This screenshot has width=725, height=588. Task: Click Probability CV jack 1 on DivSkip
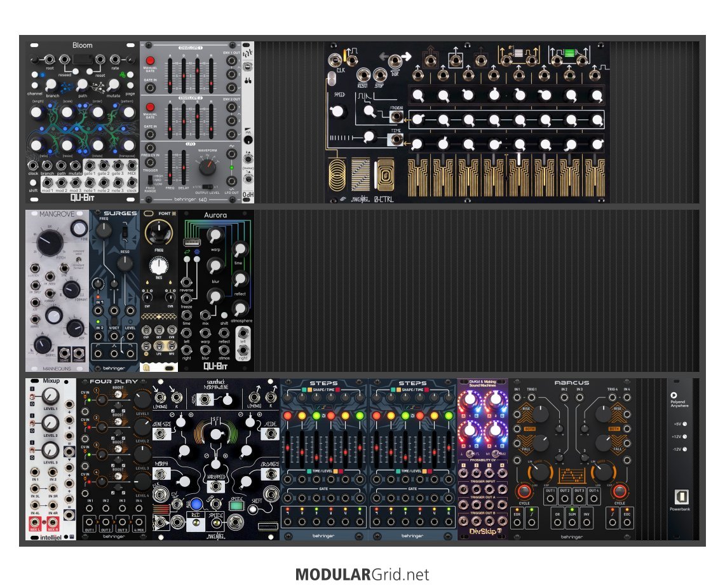point(464,474)
